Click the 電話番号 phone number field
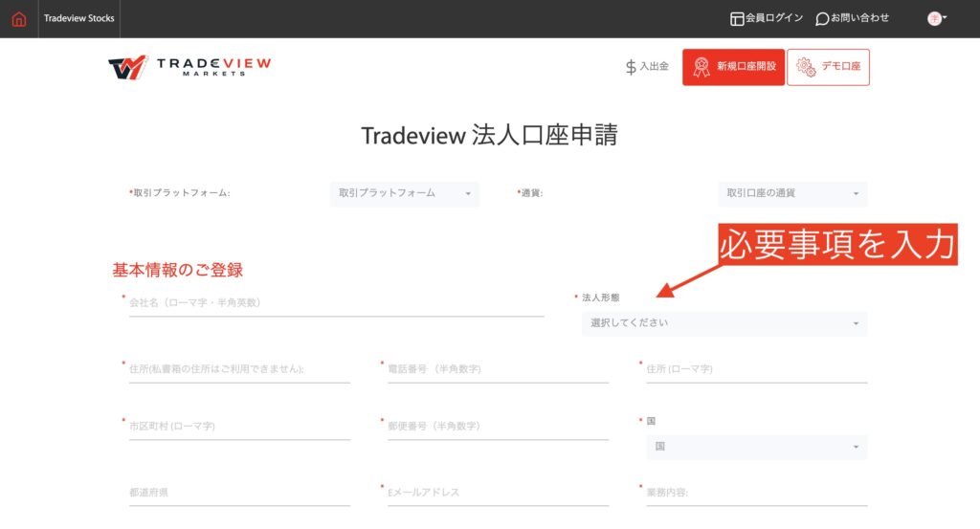This screenshot has height=529, width=980. point(498,370)
